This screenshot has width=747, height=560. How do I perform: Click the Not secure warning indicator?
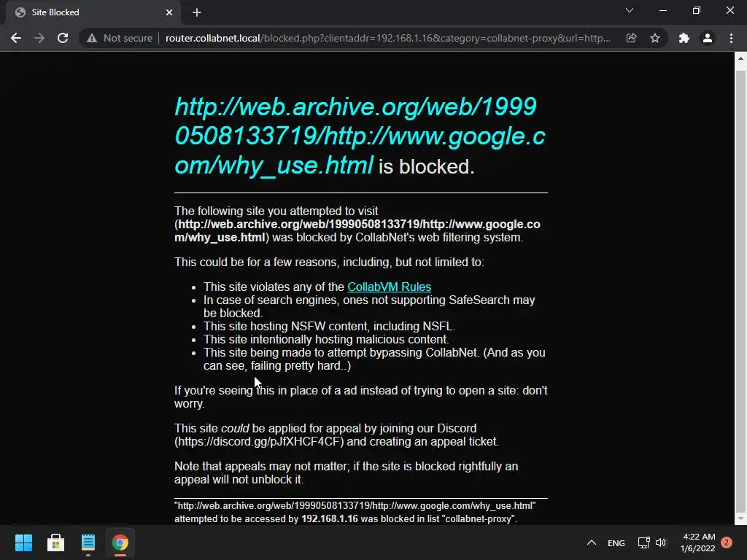[120, 38]
